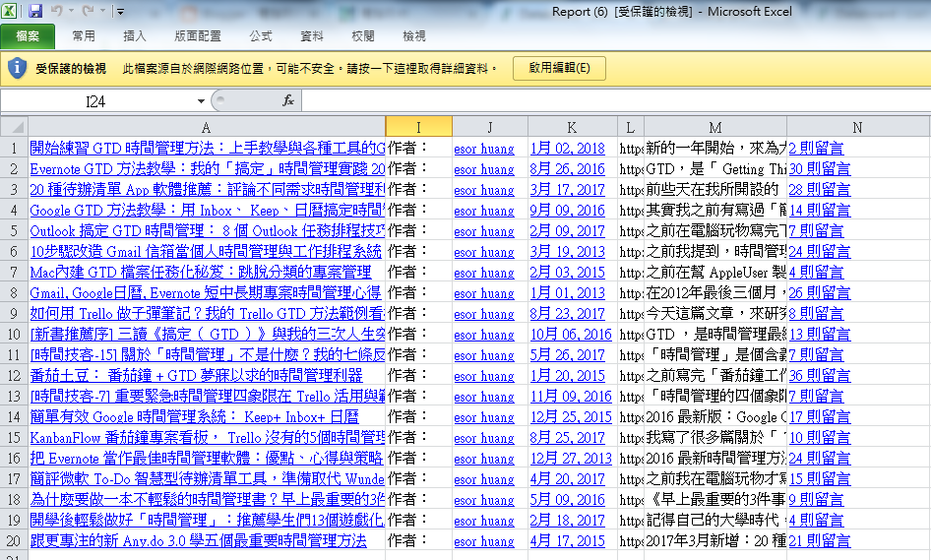Viewport: 931px width, 560px height.
Task: Select column L header
Action: pos(631,127)
